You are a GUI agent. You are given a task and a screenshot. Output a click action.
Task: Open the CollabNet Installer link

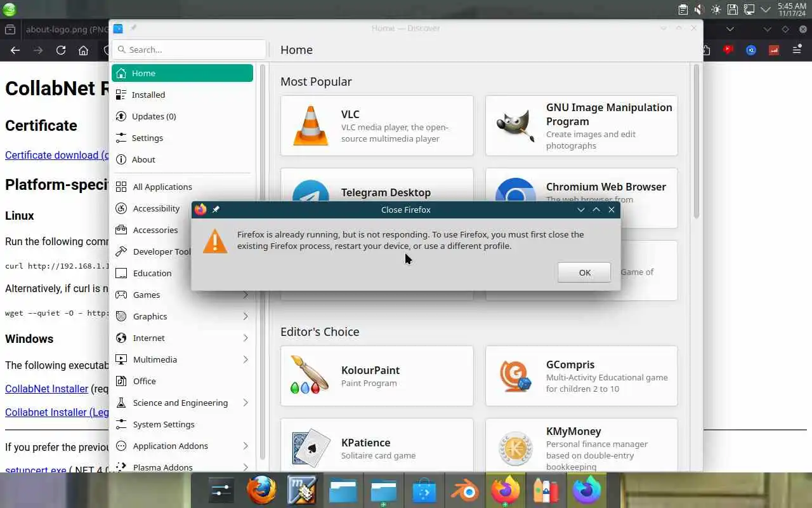point(46,389)
